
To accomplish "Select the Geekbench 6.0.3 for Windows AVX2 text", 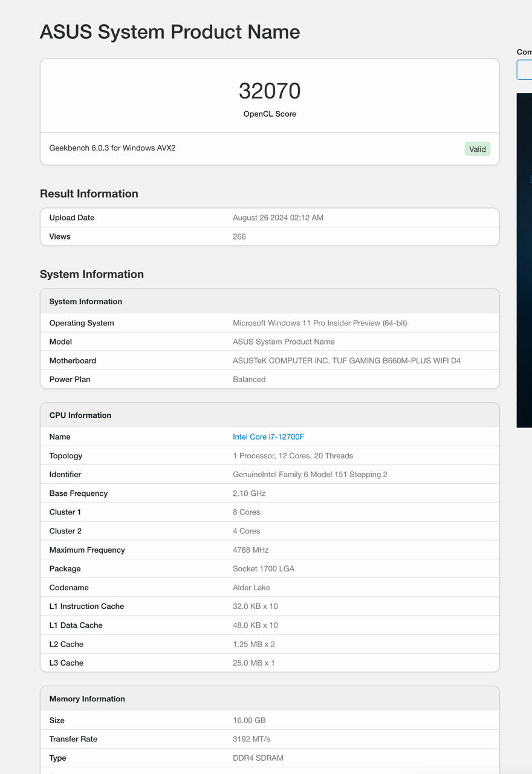I will pos(112,148).
